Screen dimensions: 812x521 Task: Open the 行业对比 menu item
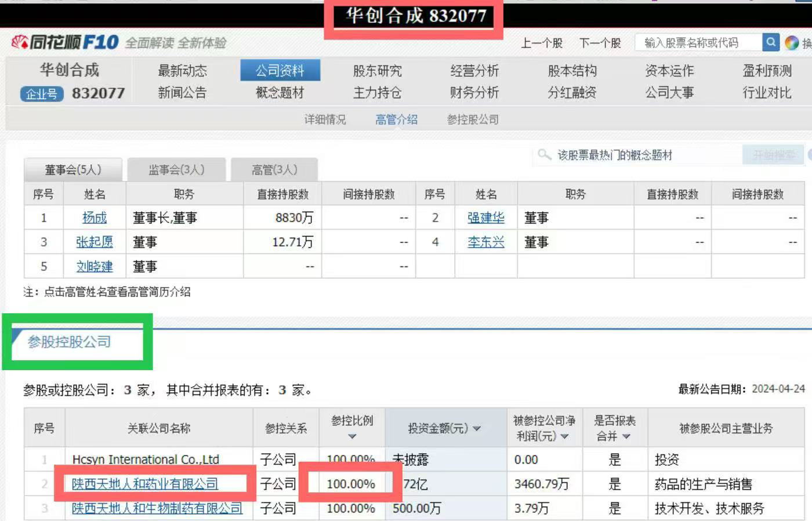(767, 93)
